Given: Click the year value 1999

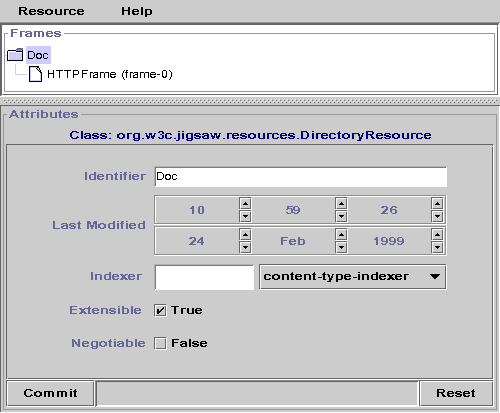Looking at the screenshot, I should pyautogui.click(x=389, y=241).
